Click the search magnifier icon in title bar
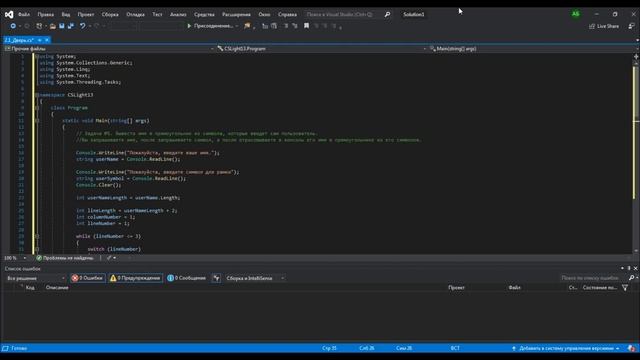Image resolution: width=640 pixels, height=360 pixels. click(387, 14)
